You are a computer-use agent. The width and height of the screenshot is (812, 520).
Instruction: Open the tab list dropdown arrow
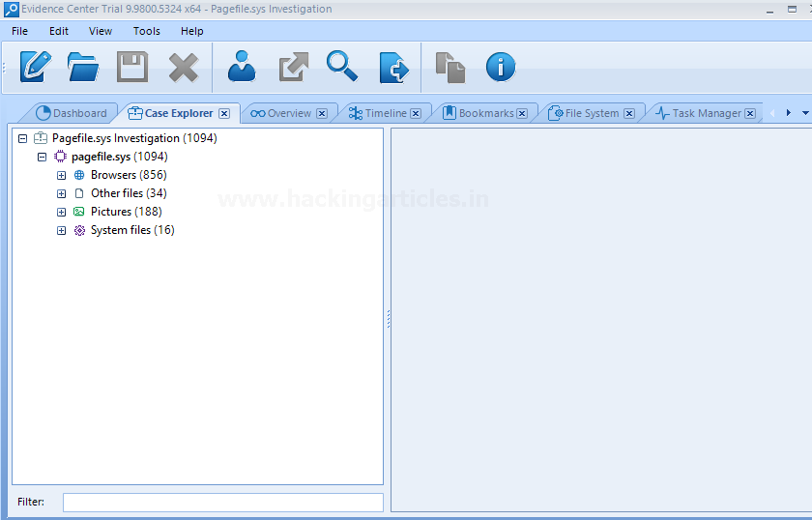coord(805,113)
